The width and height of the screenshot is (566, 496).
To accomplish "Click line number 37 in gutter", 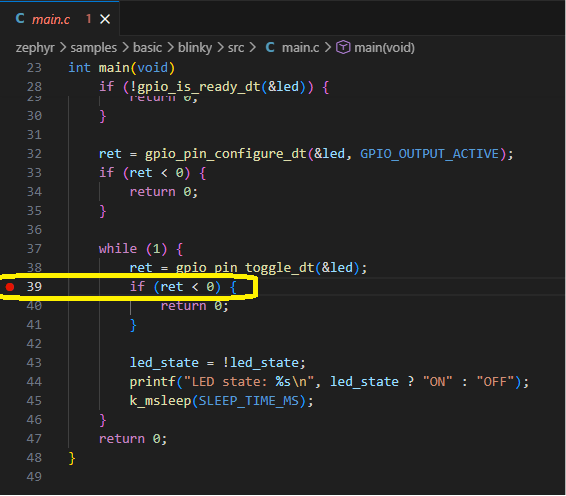I will click(x=34, y=249).
